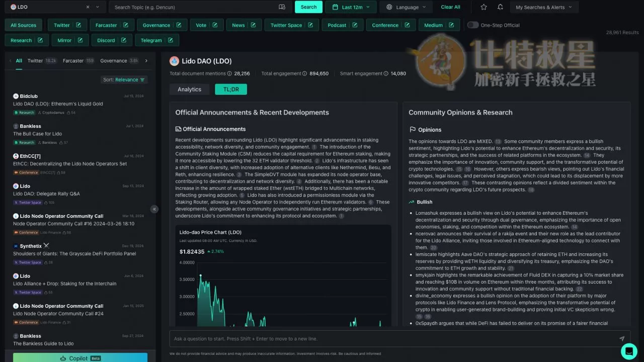Image resolution: width=644 pixels, height=362 pixels.
Task: Open the Sort: Relevance dropdown
Action: [x=124, y=79]
